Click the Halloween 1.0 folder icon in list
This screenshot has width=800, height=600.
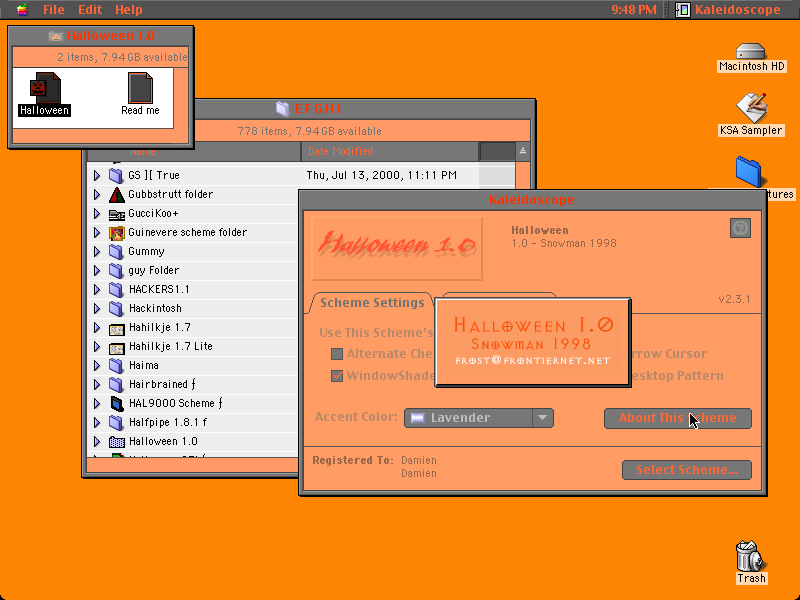click(117, 442)
